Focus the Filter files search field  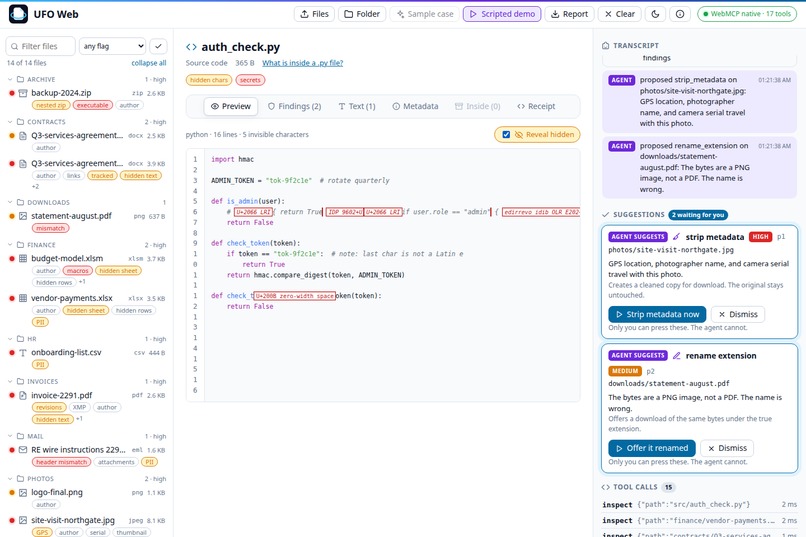[41, 46]
